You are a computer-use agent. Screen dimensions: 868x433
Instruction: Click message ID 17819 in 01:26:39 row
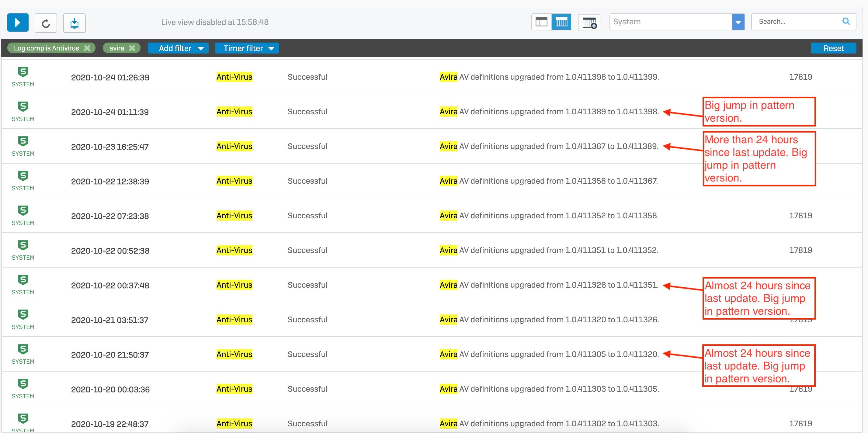pos(800,77)
